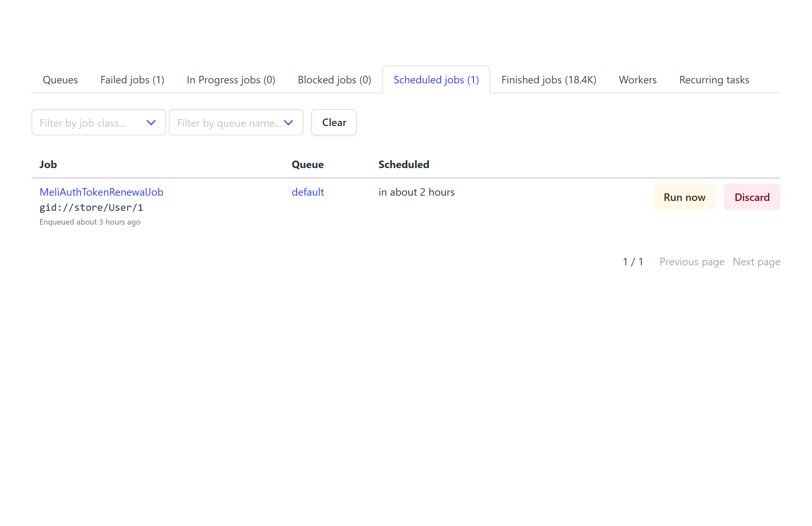Click the queue name filter field
The width and height of the screenshot is (812, 526).
click(x=229, y=122)
